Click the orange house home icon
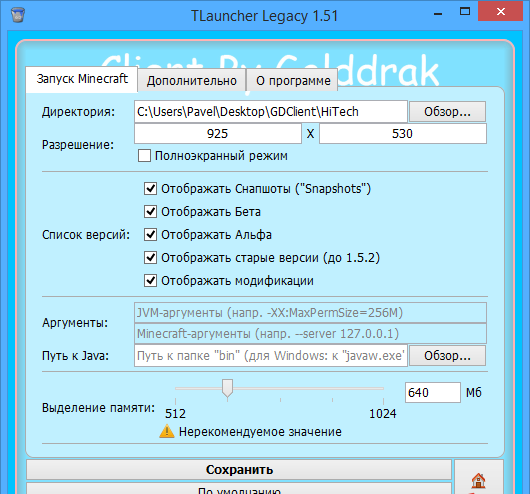Screen dimensions: 530x494 [478, 480]
